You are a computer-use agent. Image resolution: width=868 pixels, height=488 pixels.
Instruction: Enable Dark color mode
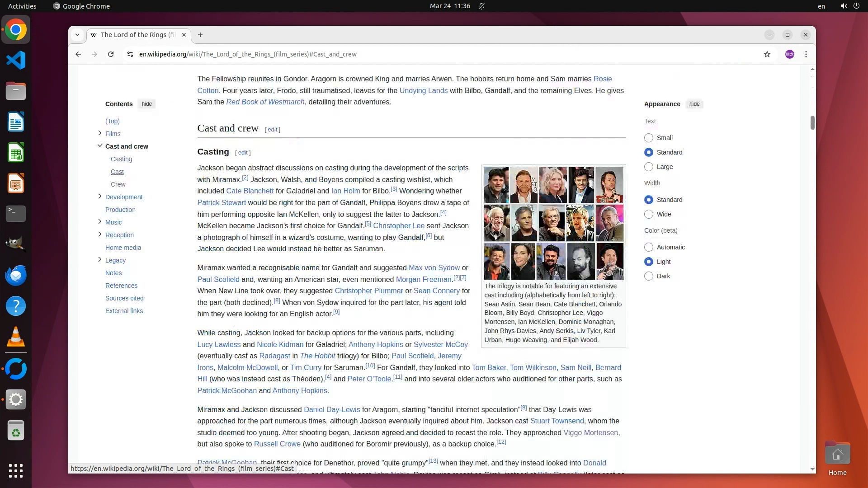click(648, 276)
